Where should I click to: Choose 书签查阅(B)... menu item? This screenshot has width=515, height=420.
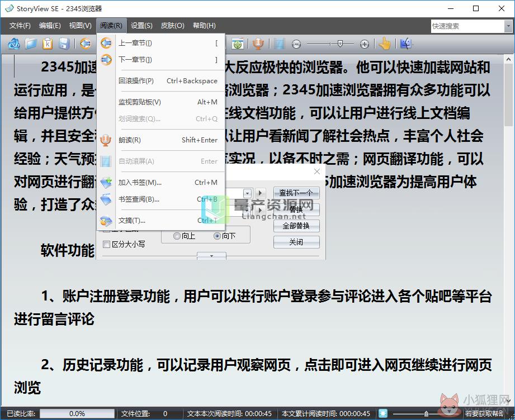pyautogui.click(x=161, y=199)
